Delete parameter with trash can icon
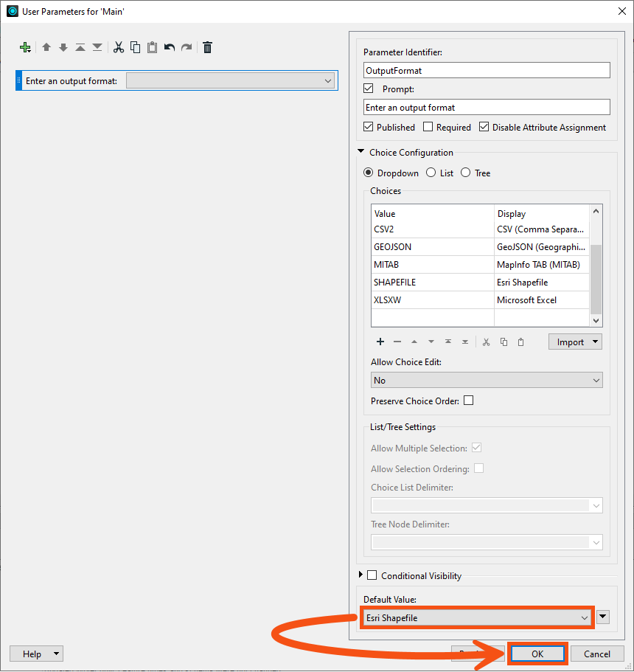The image size is (634, 672). click(x=207, y=47)
